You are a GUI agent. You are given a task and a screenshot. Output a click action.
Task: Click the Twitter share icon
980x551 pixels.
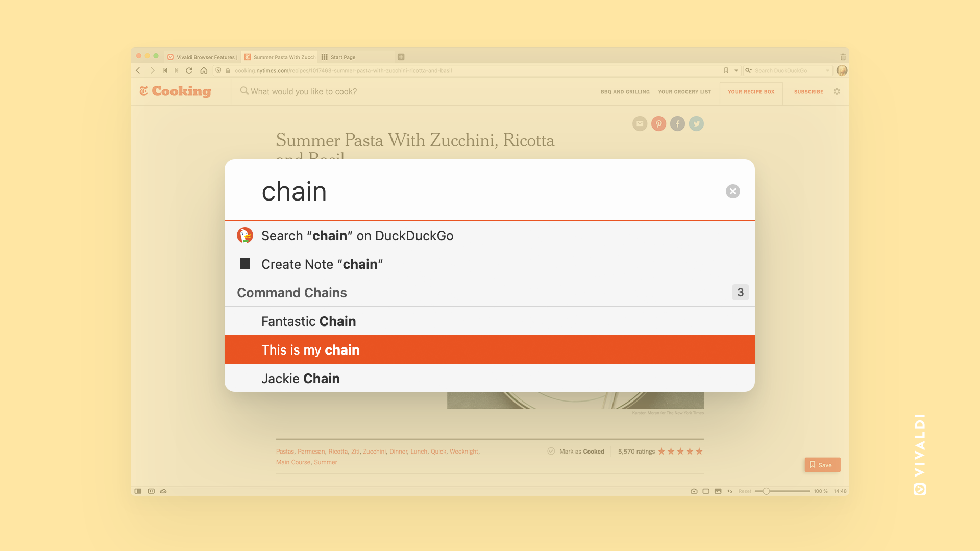[696, 124]
